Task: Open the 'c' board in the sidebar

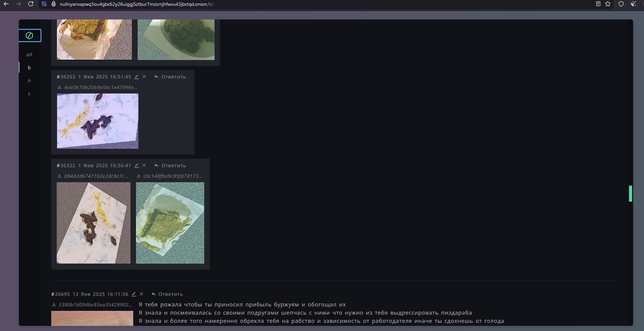Action: pos(29,93)
